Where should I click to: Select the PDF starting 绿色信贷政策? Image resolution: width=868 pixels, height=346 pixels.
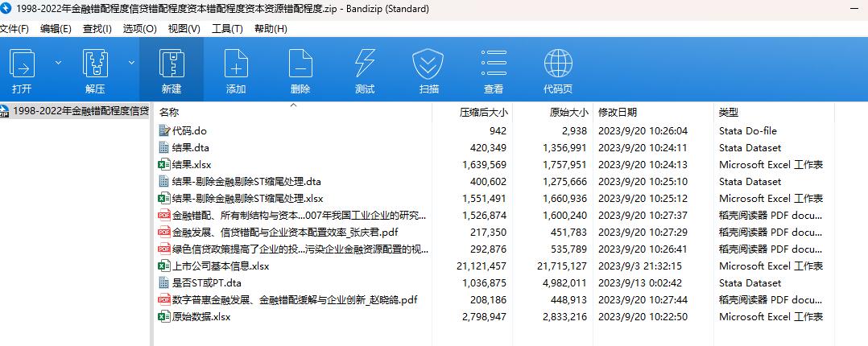tap(300, 249)
